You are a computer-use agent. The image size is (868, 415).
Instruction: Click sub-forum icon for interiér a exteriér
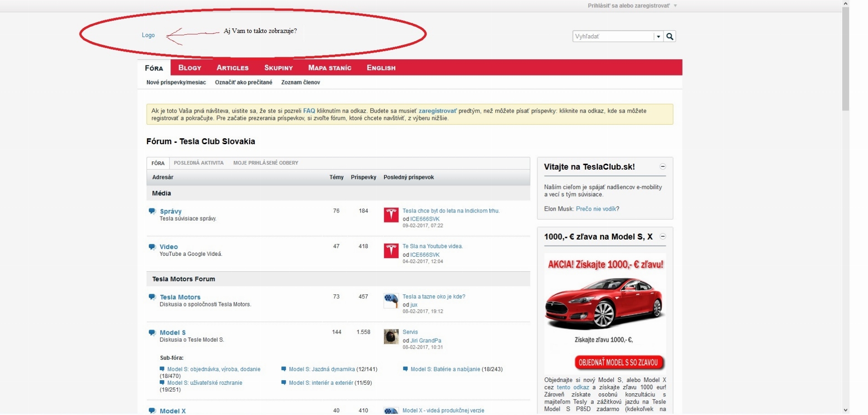click(284, 382)
